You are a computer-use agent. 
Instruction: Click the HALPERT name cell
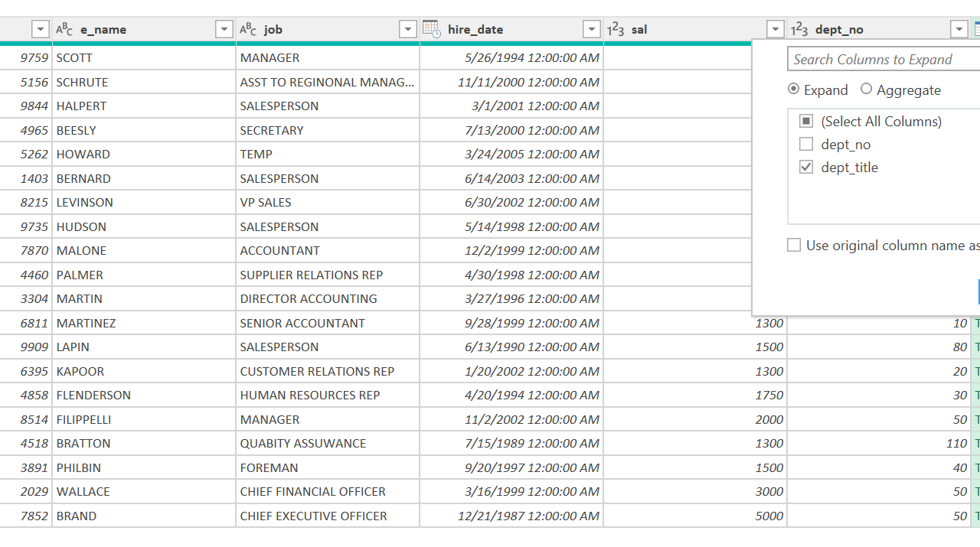(x=144, y=106)
